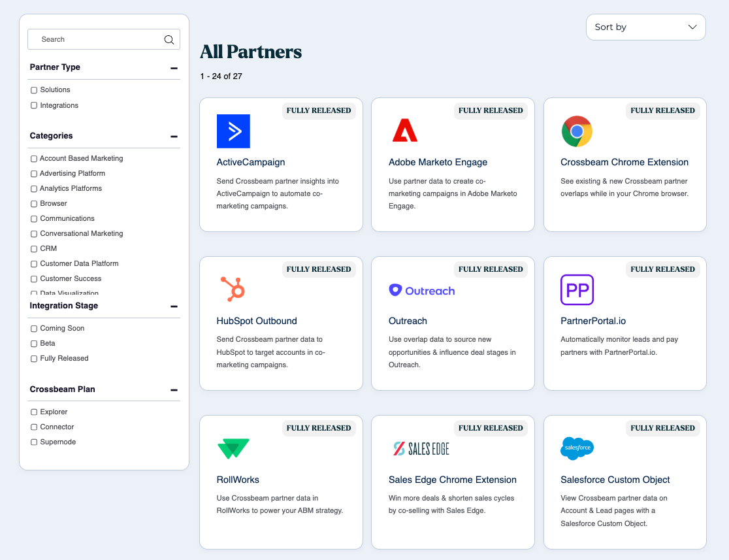Check Customer Data Platform
Viewport: 729px width, 560px height.
(34, 264)
